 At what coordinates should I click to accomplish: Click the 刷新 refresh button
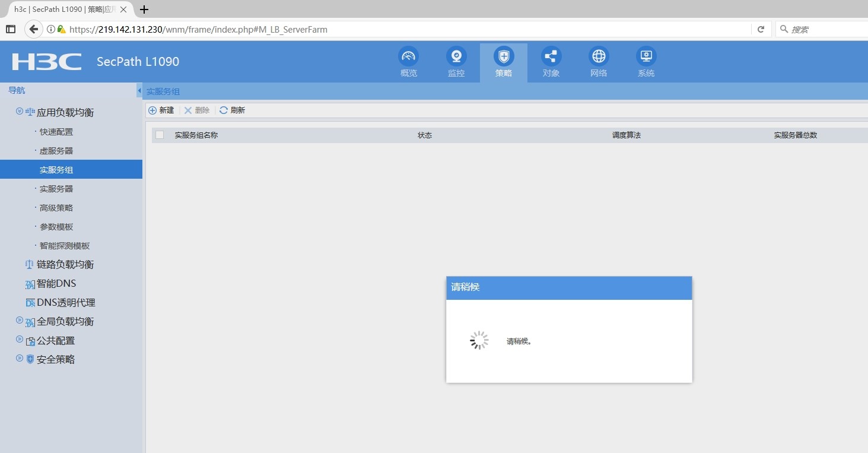pos(232,110)
